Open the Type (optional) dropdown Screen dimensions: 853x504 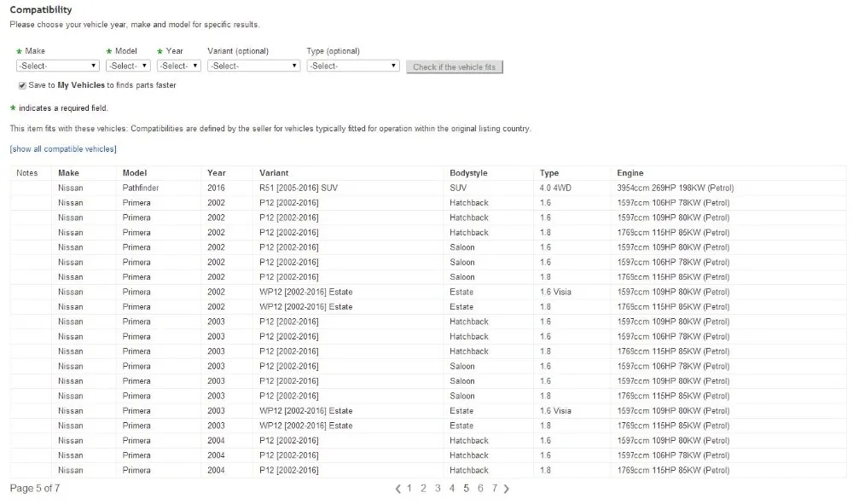coord(353,66)
